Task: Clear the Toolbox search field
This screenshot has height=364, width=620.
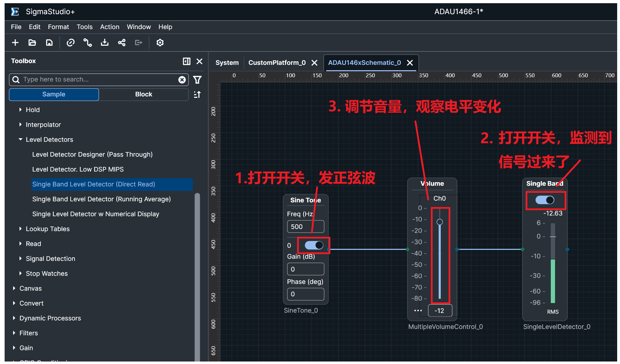Action: pyautogui.click(x=182, y=80)
